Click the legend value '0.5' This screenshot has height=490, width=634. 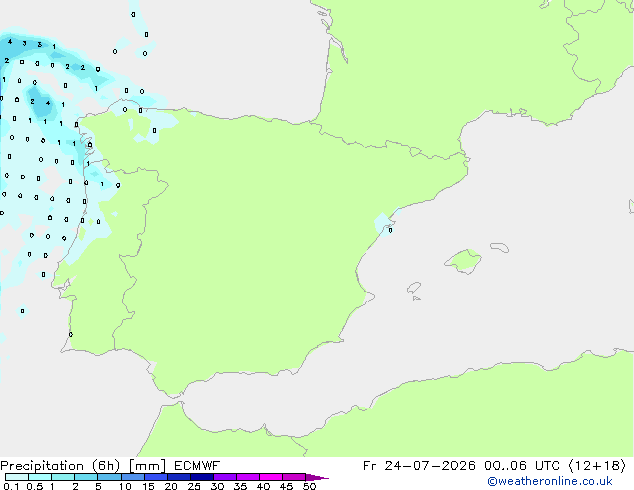(35, 486)
